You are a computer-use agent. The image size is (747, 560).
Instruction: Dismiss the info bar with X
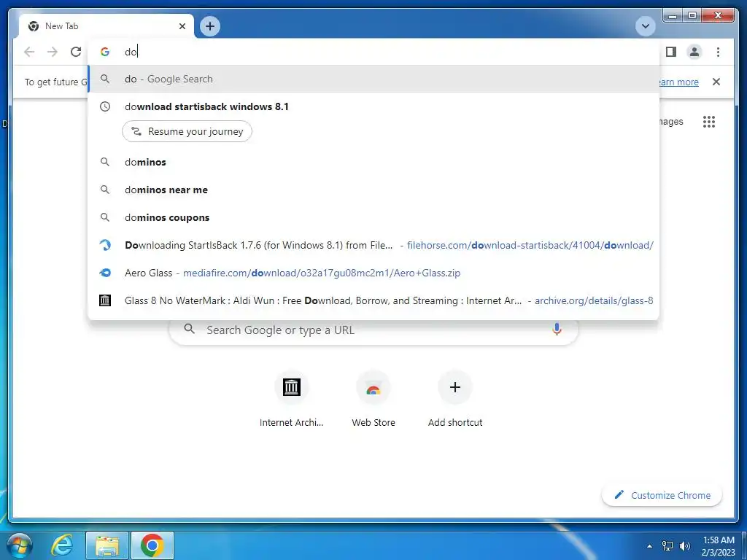tap(716, 82)
